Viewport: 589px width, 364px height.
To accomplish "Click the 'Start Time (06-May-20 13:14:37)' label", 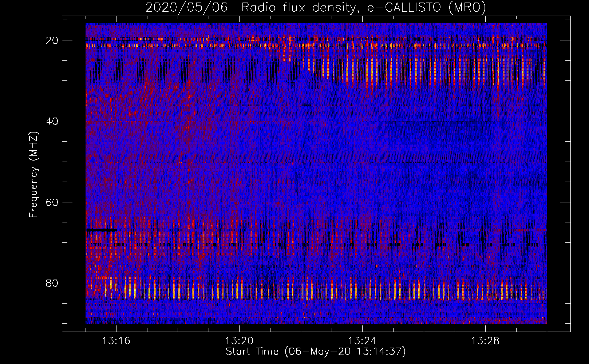I will [316, 352].
